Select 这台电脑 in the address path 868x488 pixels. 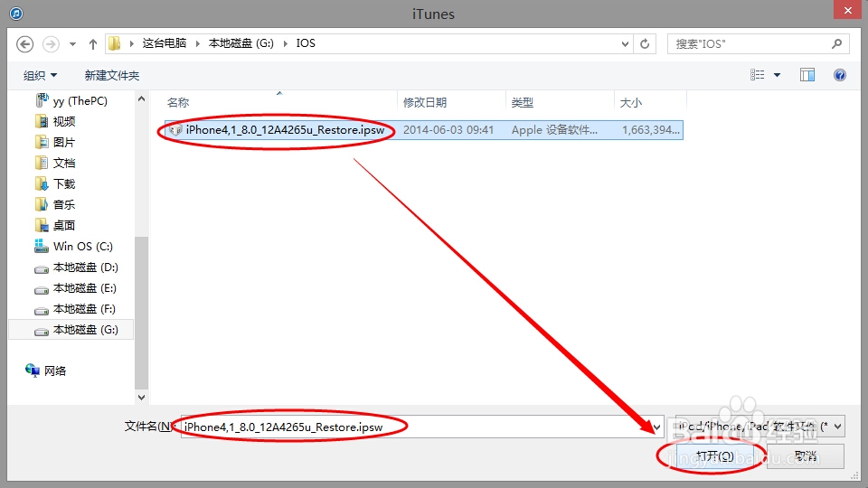[165, 43]
